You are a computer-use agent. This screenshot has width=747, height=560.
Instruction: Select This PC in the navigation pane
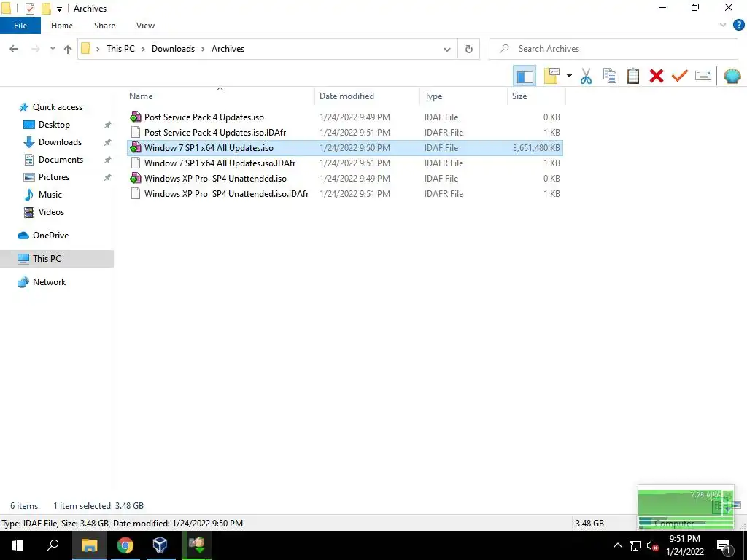click(57, 259)
